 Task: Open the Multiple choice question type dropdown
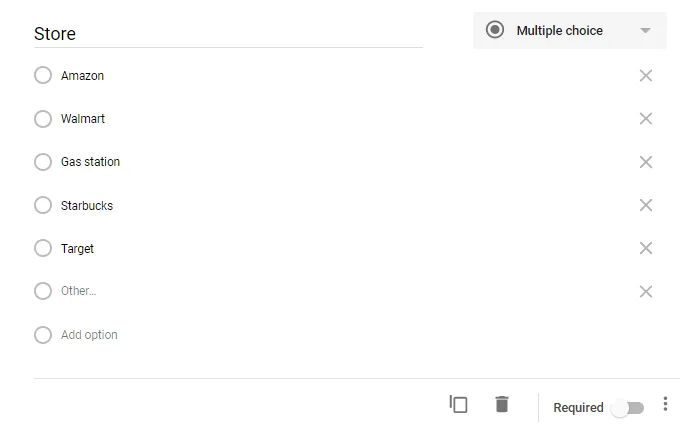pos(560,31)
